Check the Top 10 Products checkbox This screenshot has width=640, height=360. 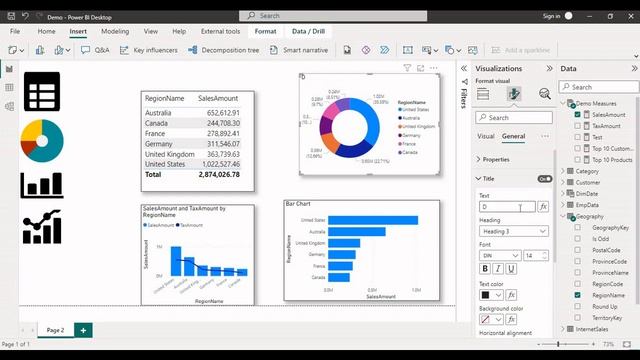577,160
